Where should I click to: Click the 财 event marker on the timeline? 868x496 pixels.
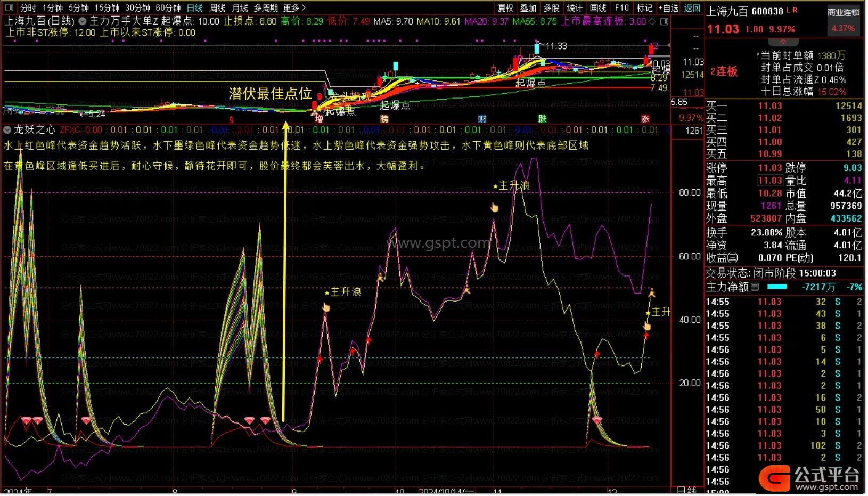(482, 119)
